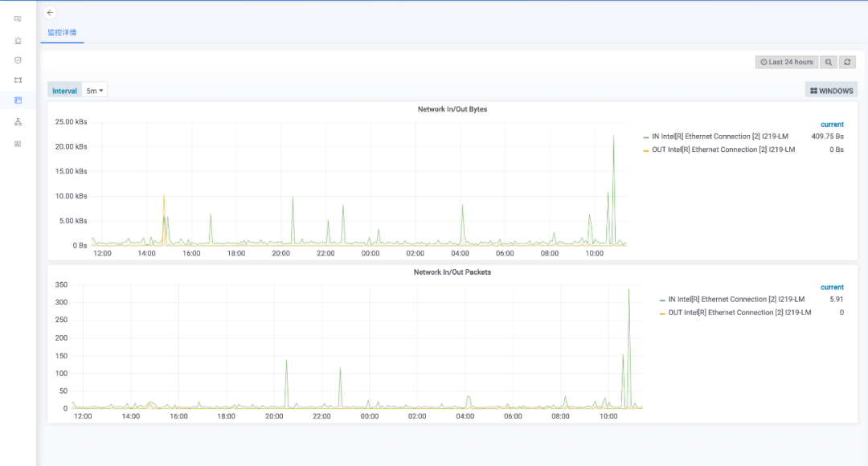Screen dimensions: 868x466
Task: Sort by current column in Bytes legend
Action: pos(831,125)
